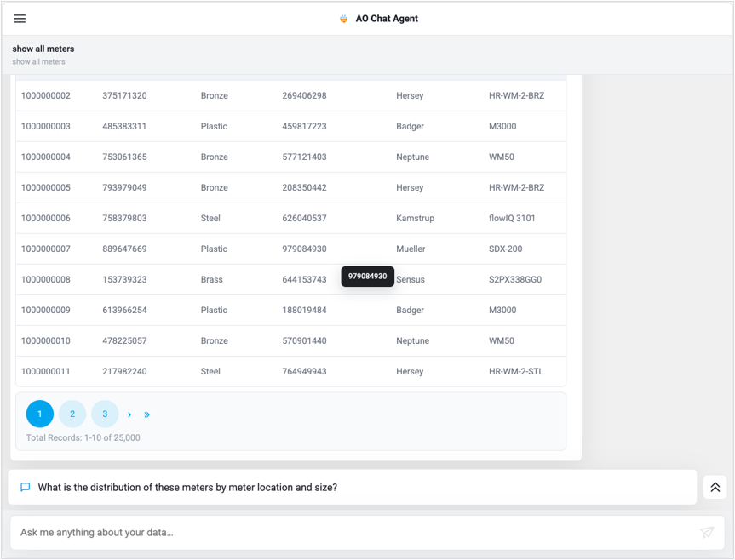The height and width of the screenshot is (560, 735).
Task: Jump to last page using double arrow
Action: (146, 414)
